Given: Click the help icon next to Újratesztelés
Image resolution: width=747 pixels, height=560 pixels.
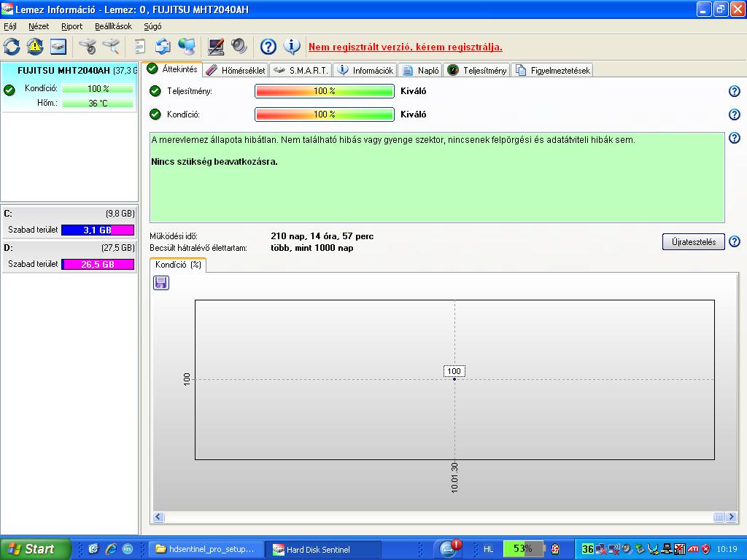Looking at the screenshot, I should (x=734, y=241).
